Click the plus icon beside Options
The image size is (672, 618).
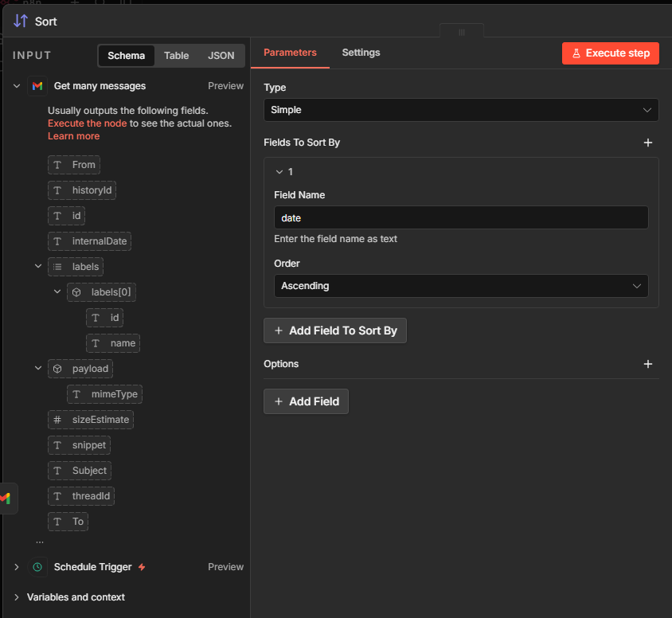(648, 364)
